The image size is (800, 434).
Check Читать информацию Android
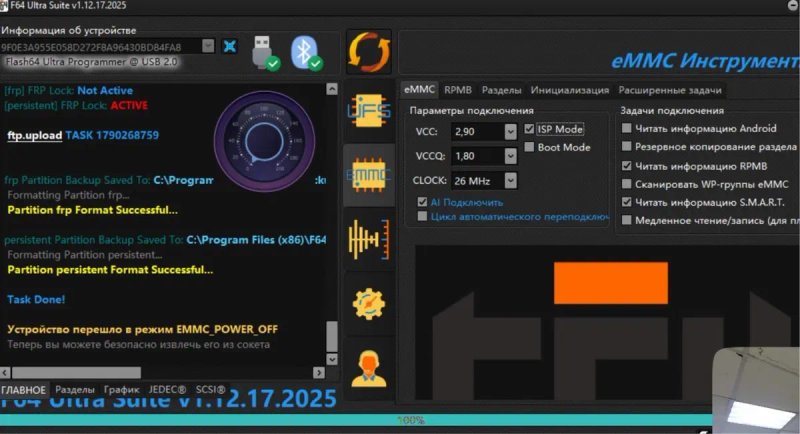[627, 128]
